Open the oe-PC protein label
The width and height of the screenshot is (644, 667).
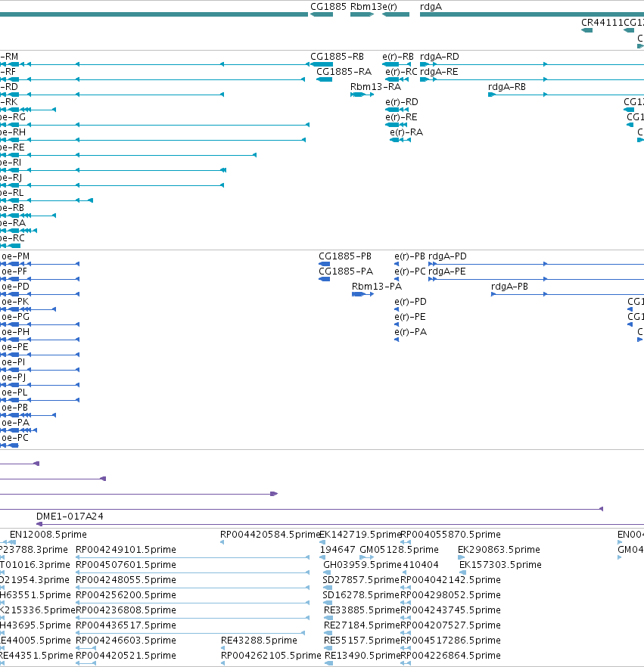click(15, 438)
